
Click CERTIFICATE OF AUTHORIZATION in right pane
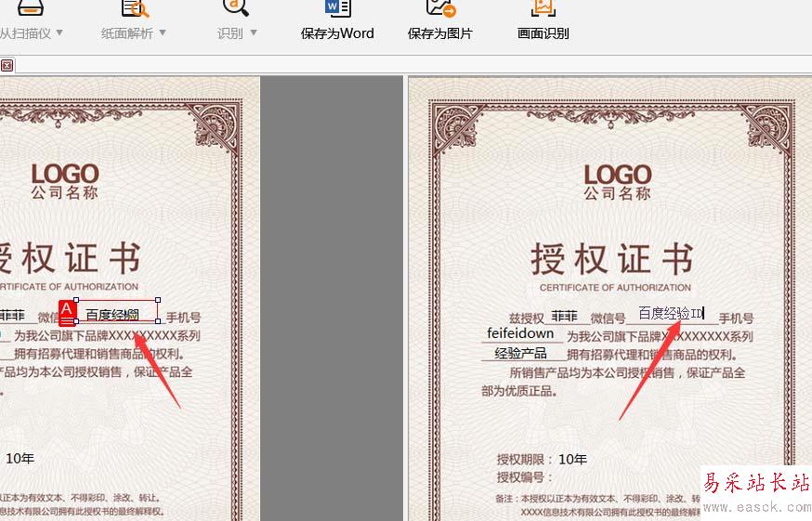point(615,287)
